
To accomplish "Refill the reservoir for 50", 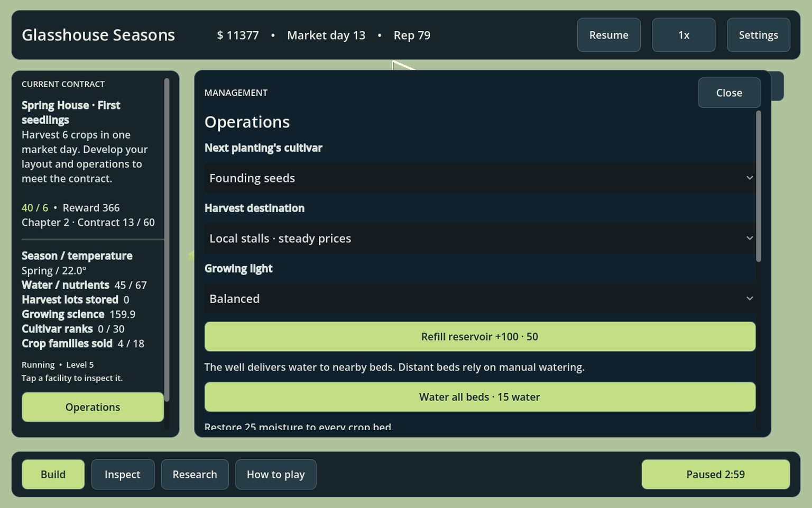I will coord(479,337).
